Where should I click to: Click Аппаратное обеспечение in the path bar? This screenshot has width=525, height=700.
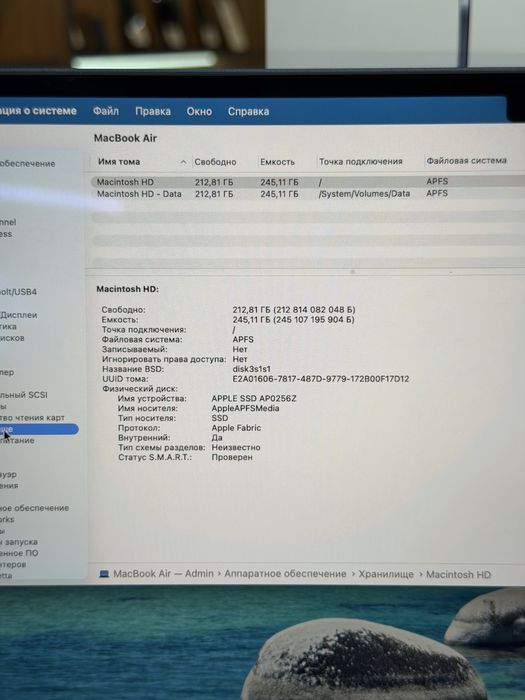click(285, 574)
